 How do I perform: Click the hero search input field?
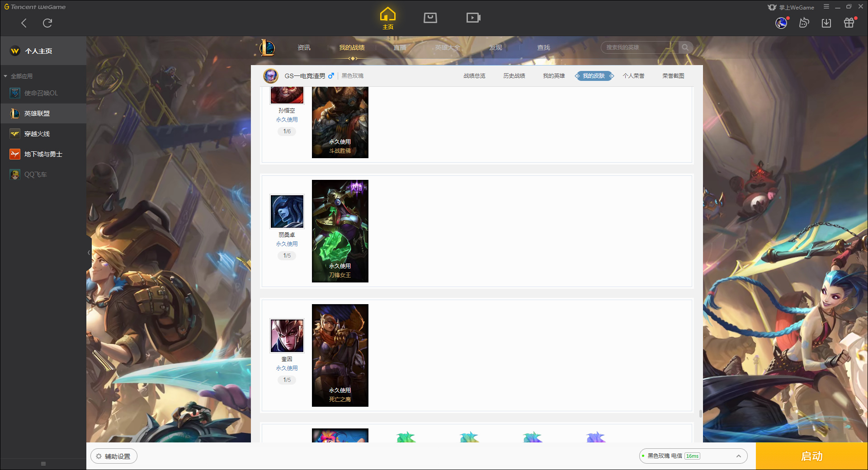coord(640,47)
